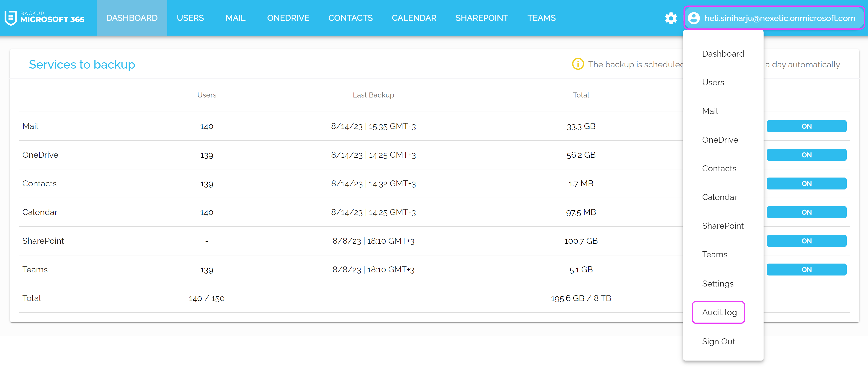Click the Services to backup heading
The image size is (868, 378).
(x=82, y=64)
